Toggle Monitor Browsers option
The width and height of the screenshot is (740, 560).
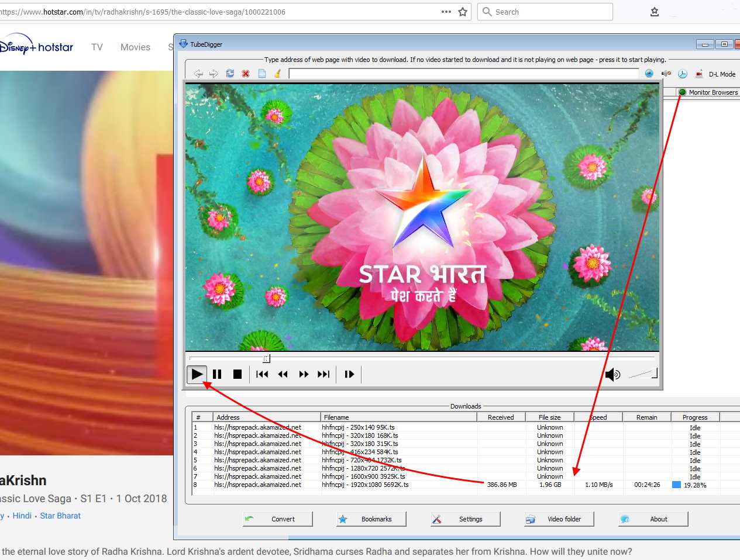point(708,92)
